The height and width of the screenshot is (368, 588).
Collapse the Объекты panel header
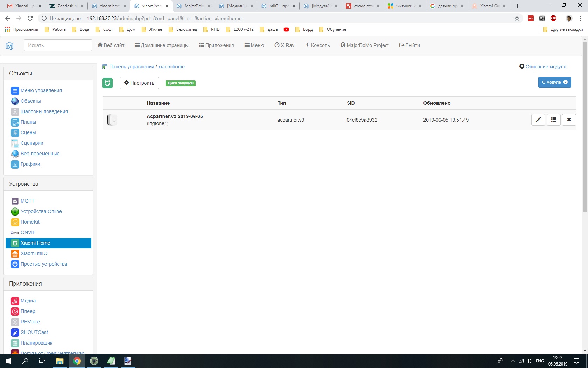pyautogui.click(x=48, y=74)
